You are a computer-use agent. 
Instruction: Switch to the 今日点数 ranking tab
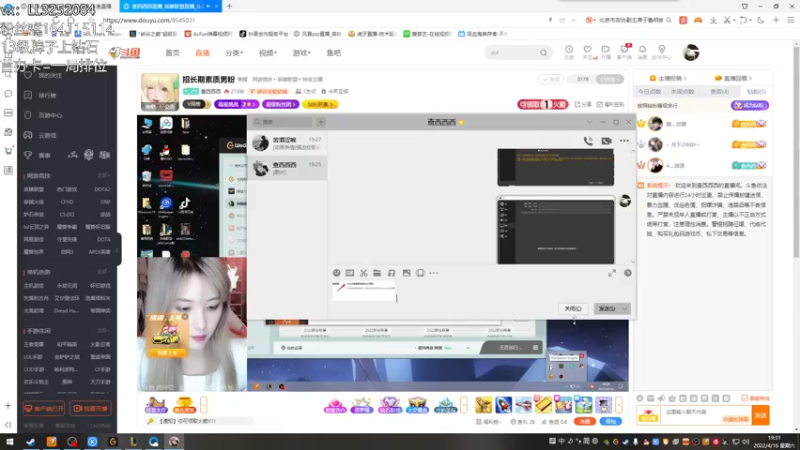(x=649, y=92)
